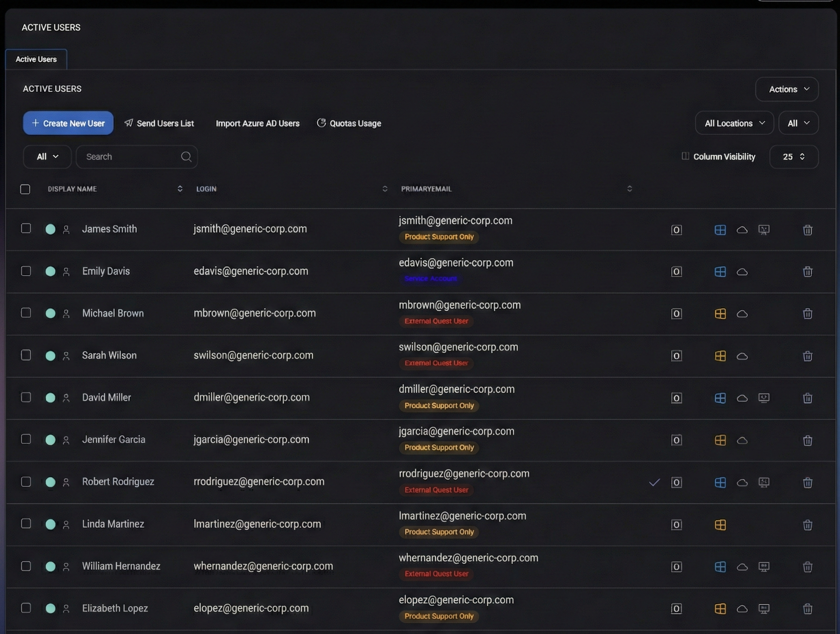The image size is (840, 634).
Task: Open the All filter beside search
Action: tap(47, 156)
